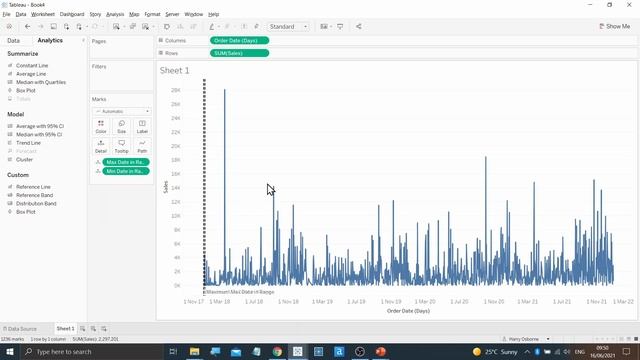Click the Clear Sheet toolbar icon
640x360 pixels.
click(x=146, y=27)
